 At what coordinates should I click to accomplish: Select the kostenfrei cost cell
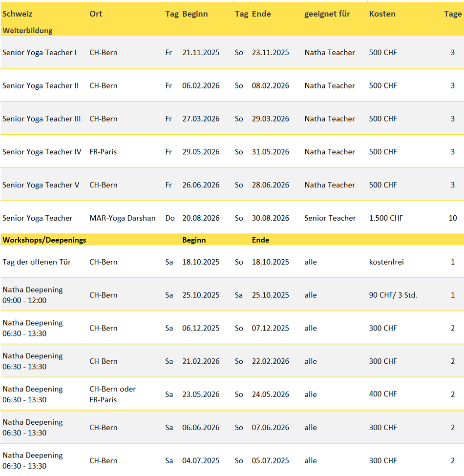(x=386, y=262)
